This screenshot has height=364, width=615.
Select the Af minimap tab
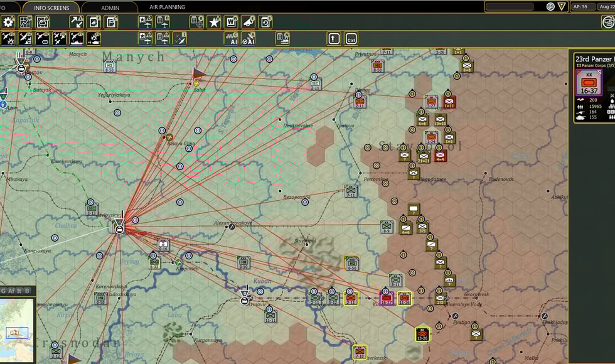[11, 291]
